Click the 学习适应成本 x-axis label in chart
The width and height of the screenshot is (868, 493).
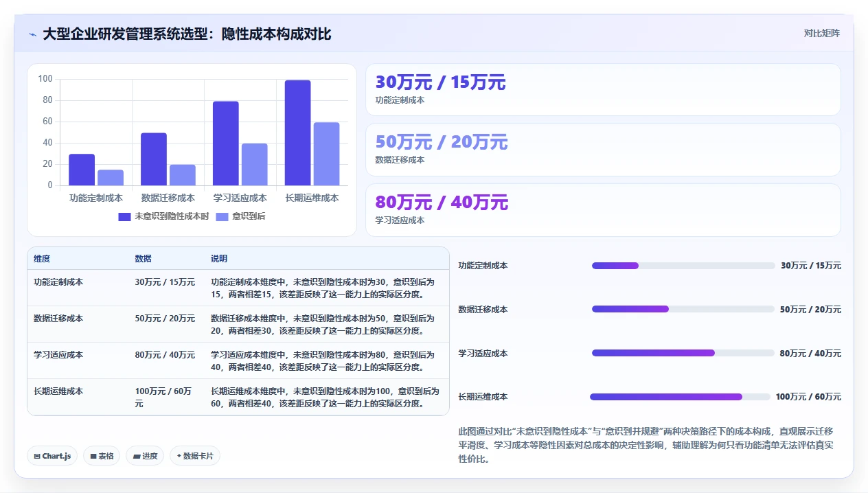point(240,198)
